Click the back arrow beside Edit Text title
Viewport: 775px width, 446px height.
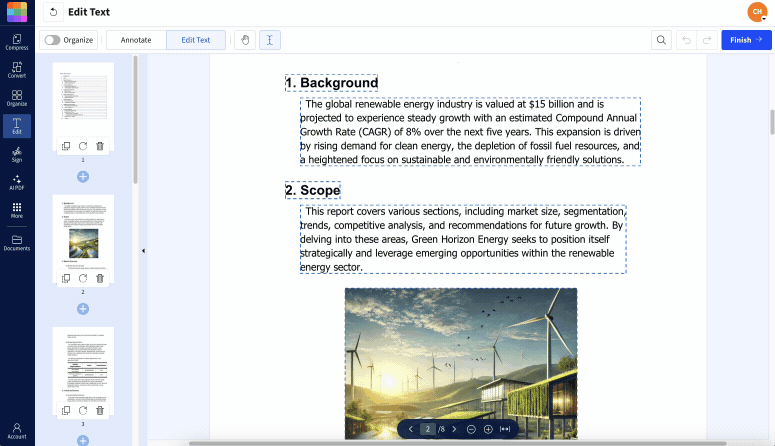[x=53, y=12]
